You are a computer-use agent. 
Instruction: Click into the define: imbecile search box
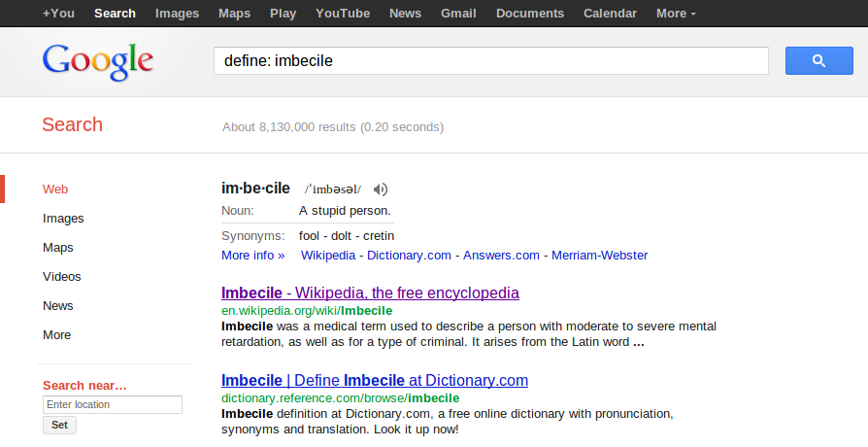coord(491,61)
